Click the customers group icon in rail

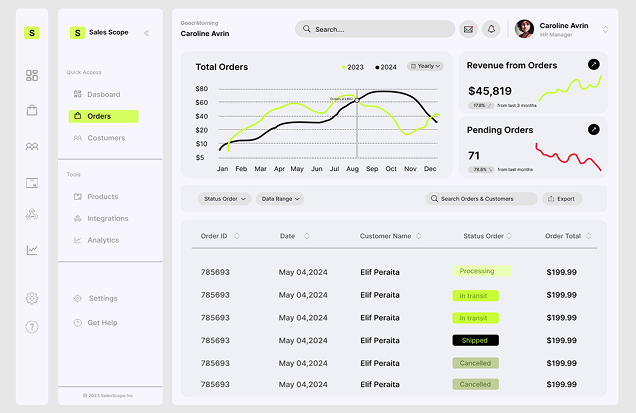pyautogui.click(x=32, y=146)
